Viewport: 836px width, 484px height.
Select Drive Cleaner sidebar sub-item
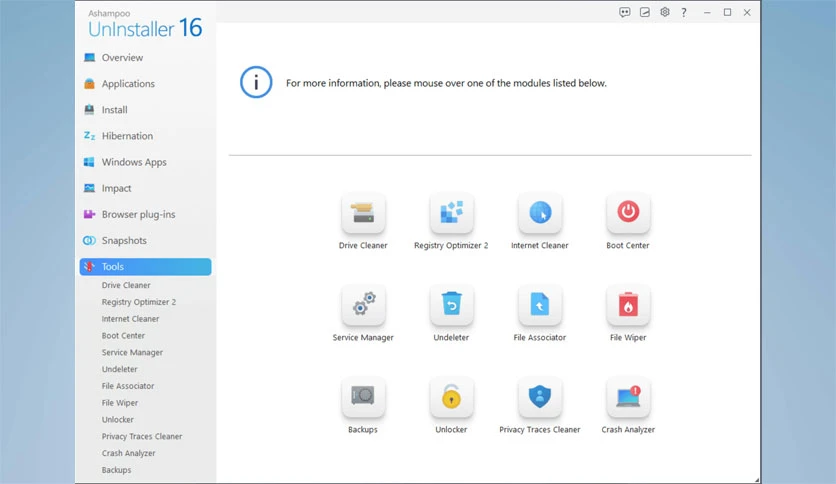[126, 285]
